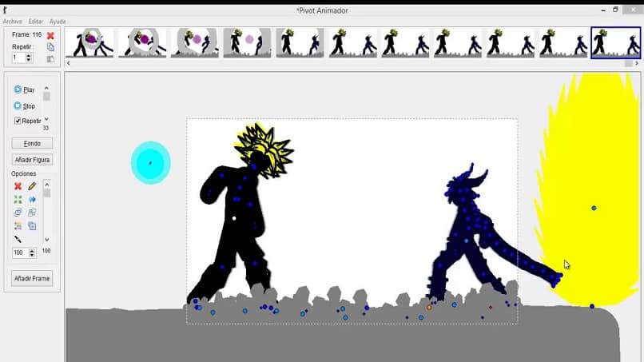Flip the figure with the blue arrow icon
644x362 pixels.
click(32, 200)
